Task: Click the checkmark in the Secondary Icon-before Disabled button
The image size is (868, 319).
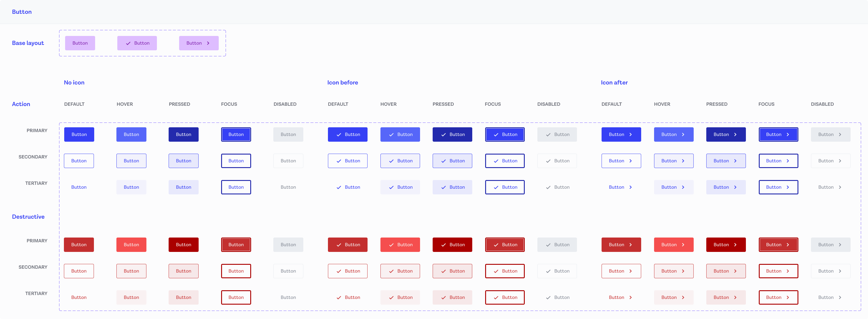Action: (548, 161)
